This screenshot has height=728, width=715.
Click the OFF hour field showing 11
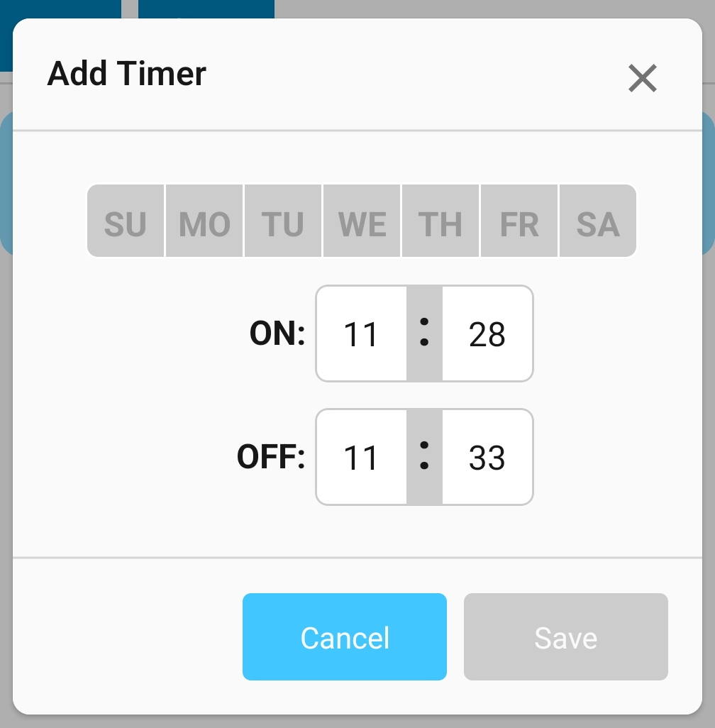[361, 458]
